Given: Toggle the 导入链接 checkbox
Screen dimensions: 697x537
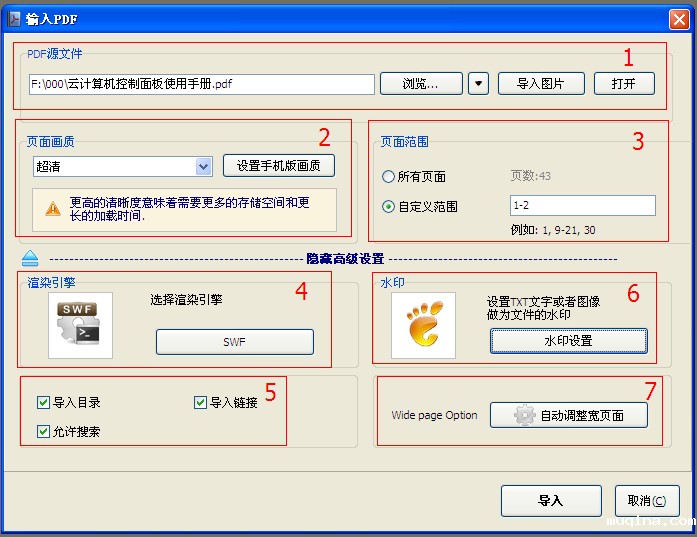Looking at the screenshot, I should (200, 403).
